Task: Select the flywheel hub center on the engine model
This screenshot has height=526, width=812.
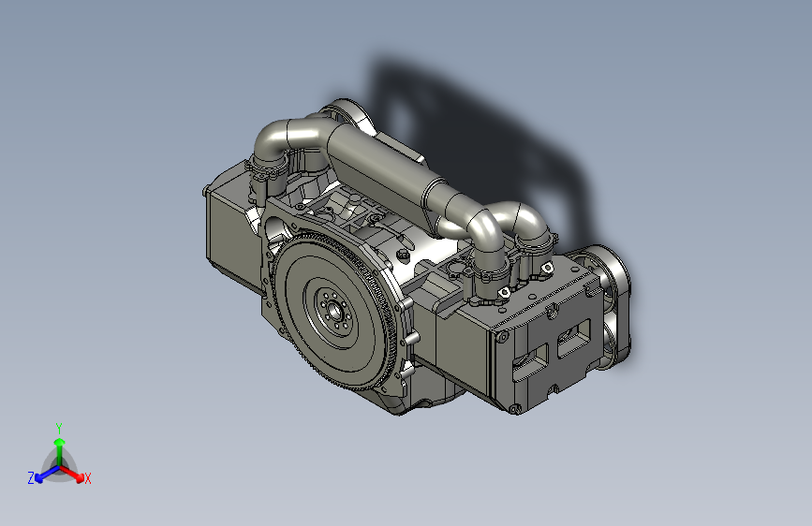Action: click(x=333, y=312)
